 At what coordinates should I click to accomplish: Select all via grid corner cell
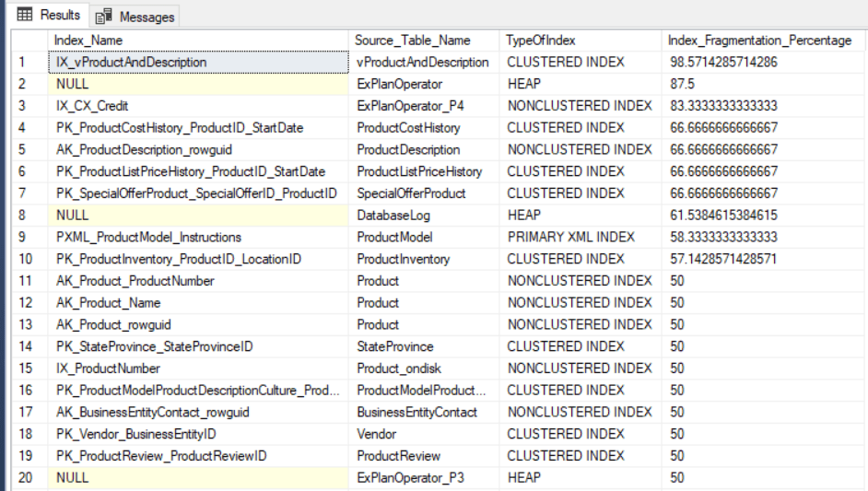click(29, 41)
